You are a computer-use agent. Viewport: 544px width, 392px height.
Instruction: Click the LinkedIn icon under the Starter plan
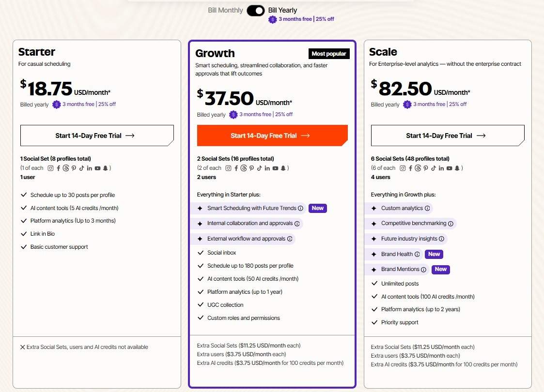point(89,168)
